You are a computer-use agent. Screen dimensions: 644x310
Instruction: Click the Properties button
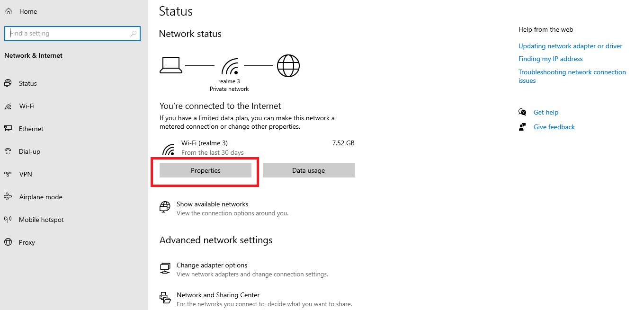coord(206,170)
